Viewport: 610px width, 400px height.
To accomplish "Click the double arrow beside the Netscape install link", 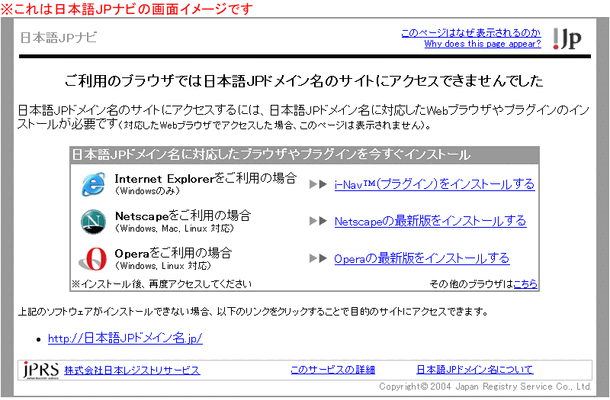I will 318,221.
